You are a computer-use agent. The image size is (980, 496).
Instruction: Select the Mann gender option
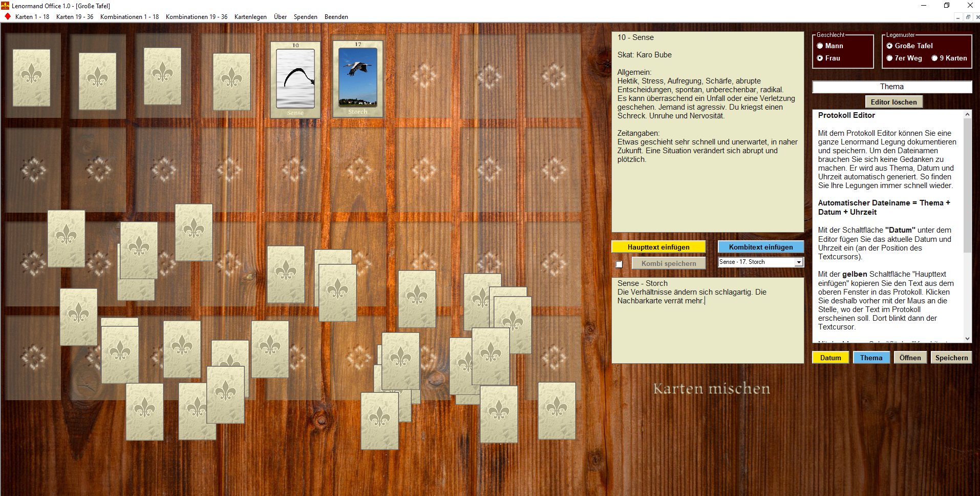(820, 46)
